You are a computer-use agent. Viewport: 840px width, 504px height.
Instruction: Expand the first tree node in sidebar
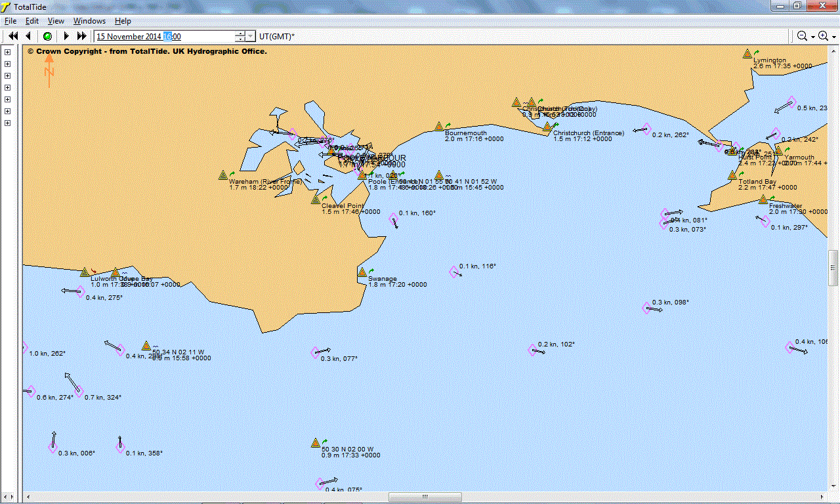point(8,52)
